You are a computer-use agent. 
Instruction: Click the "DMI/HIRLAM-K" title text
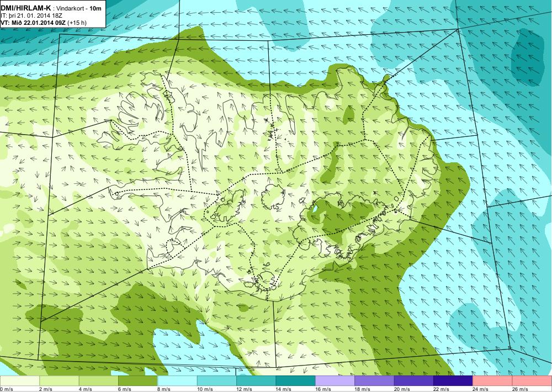pyautogui.click(x=26, y=7)
